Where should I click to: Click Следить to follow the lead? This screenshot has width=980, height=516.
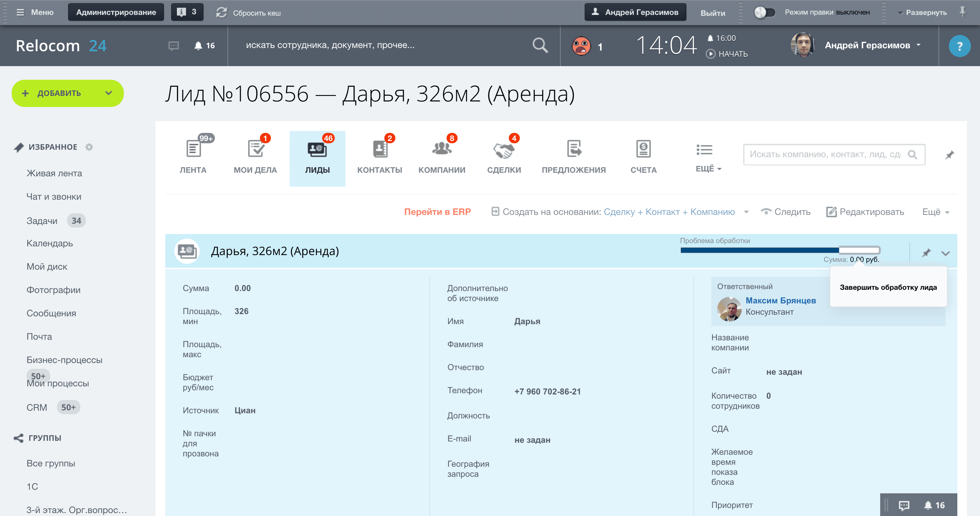click(786, 212)
